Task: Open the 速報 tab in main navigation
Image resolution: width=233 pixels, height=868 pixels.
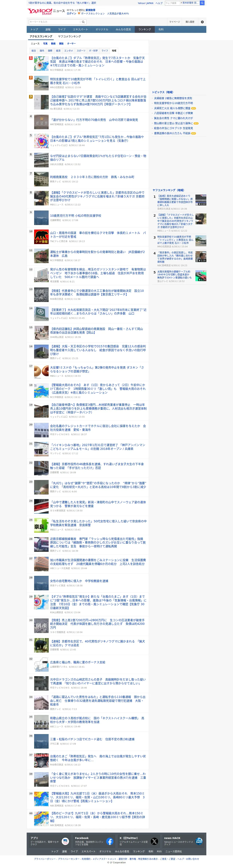Action: pyautogui.click(x=48, y=29)
